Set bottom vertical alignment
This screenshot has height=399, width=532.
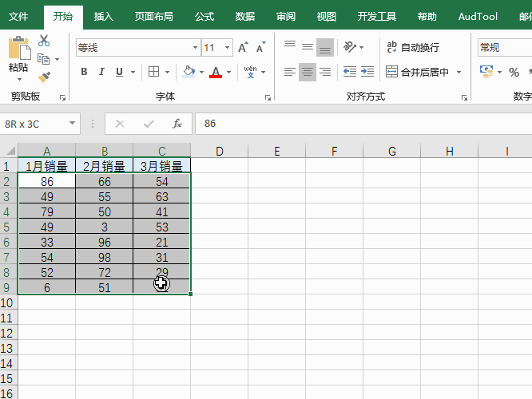pos(325,47)
